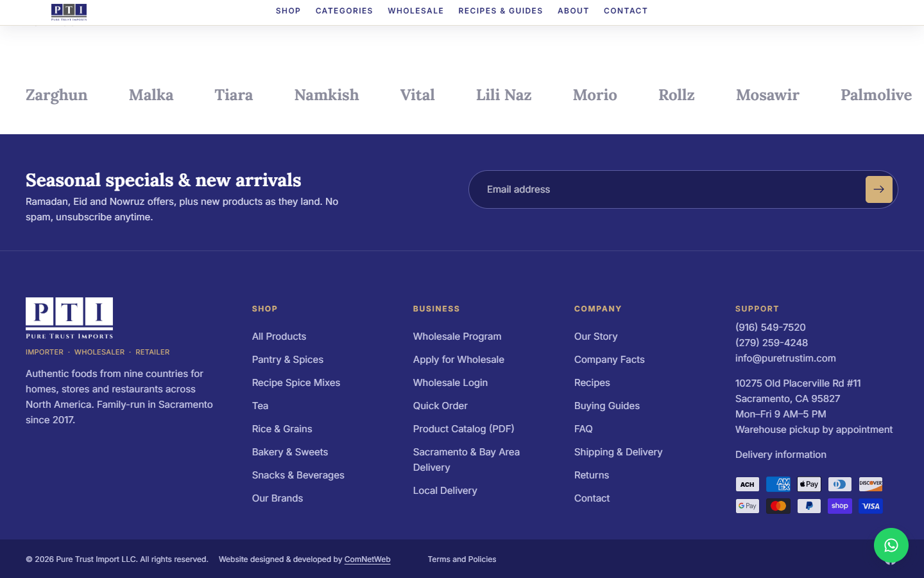Open the footer Contact link under Company
924x578 pixels.
pos(592,498)
